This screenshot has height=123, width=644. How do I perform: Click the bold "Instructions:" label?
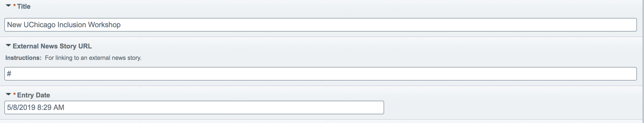point(23,58)
